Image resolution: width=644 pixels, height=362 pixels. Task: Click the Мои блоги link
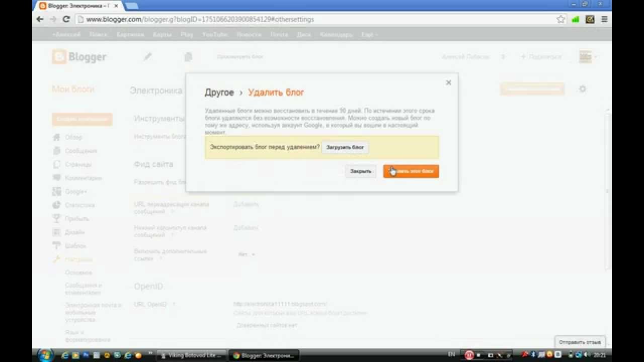point(73,89)
